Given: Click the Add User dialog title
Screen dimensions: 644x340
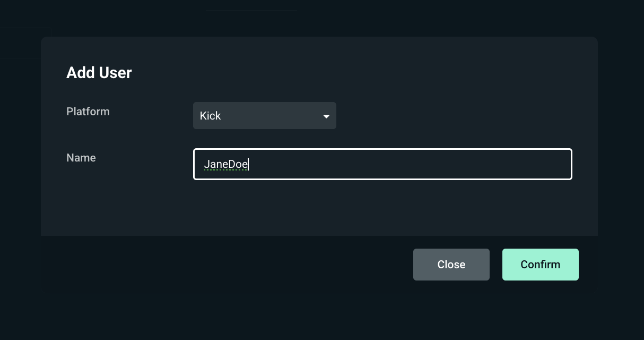Looking at the screenshot, I should pyautogui.click(x=99, y=72).
